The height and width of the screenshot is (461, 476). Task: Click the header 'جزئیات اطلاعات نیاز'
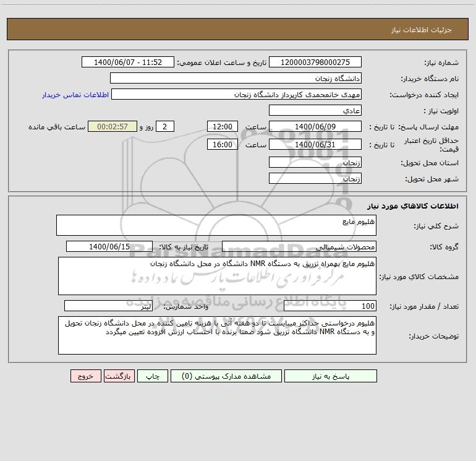click(x=422, y=30)
